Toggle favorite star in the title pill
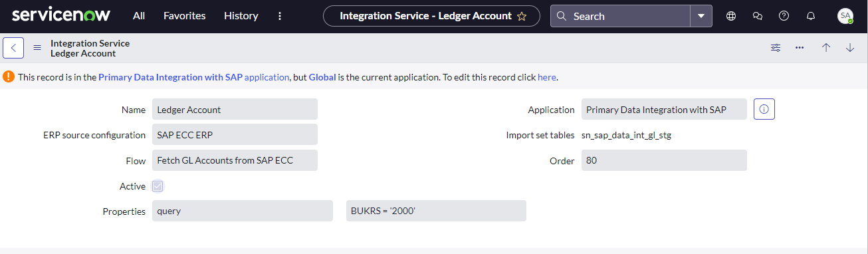Screen dimensions: 868x254 tap(522, 16)
